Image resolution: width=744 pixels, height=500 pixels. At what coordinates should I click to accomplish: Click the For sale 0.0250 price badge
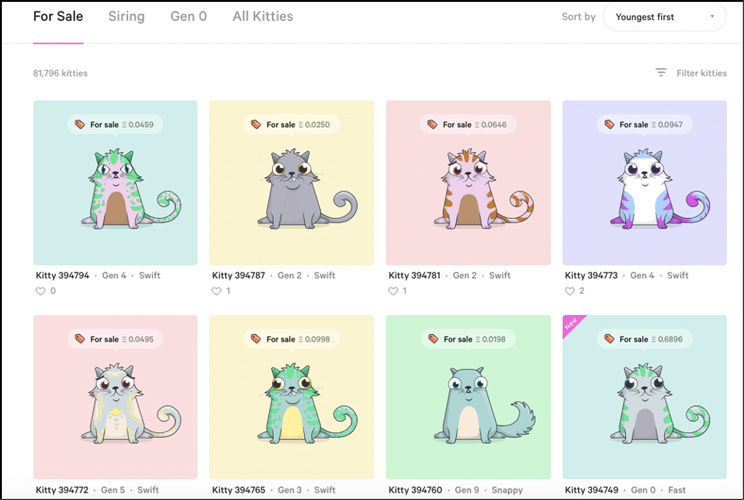pos(291,124)
